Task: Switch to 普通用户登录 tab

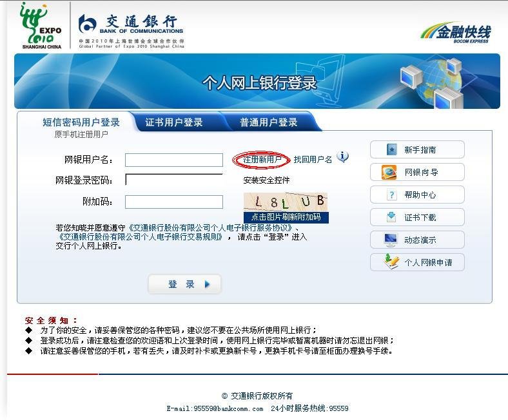Action: 269,122
